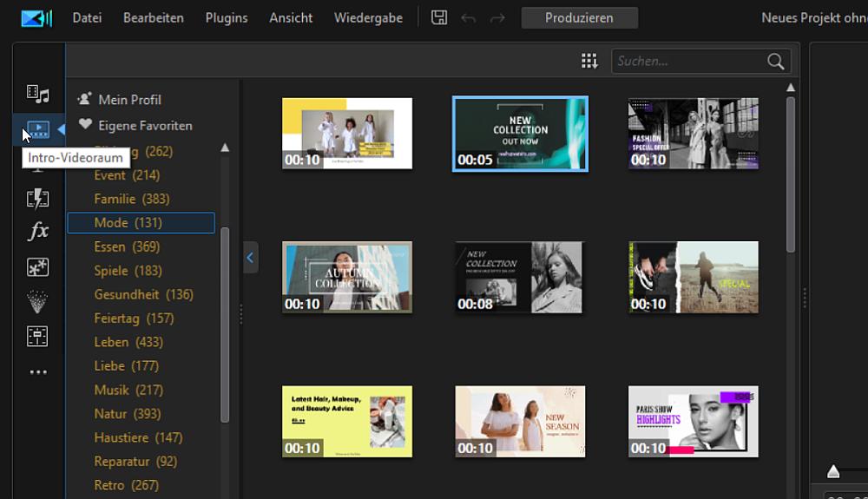Select Retro (267) category

click(x=126, y=485)
